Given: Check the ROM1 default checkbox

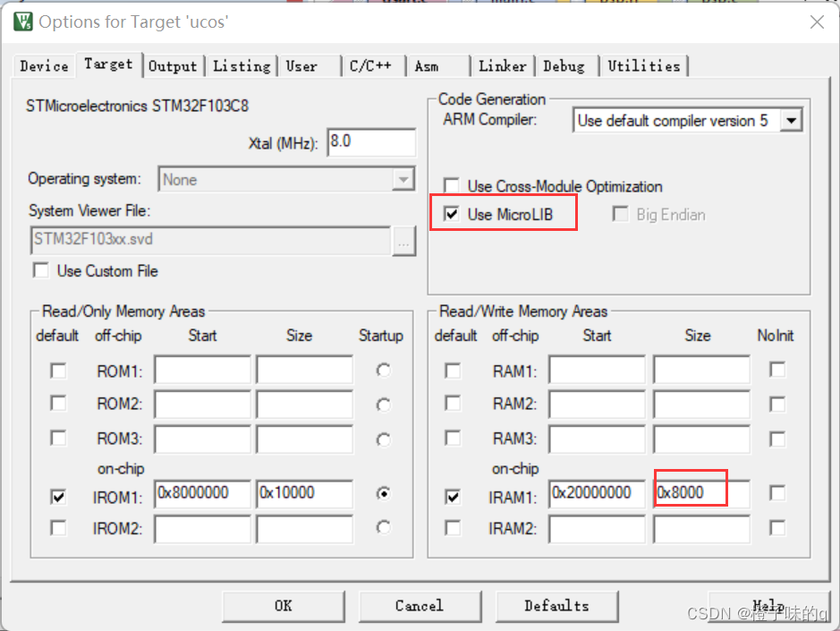Looking at the screenshot, I should [58, 371].
